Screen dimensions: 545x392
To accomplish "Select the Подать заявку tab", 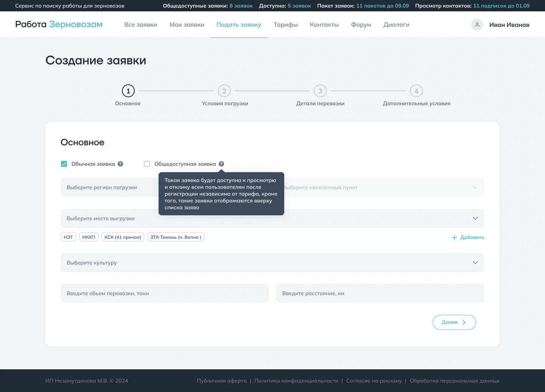I will coord(239,25).
